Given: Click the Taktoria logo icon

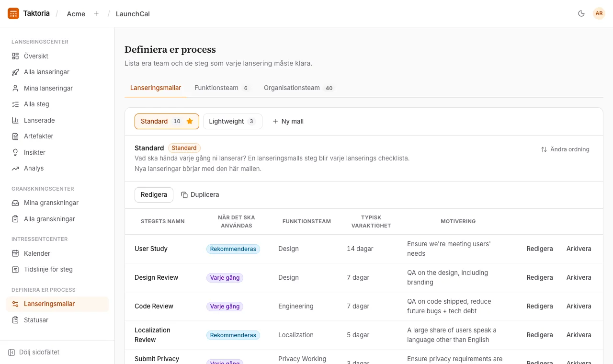Looking at the screenshot, I should pos(13,13).
